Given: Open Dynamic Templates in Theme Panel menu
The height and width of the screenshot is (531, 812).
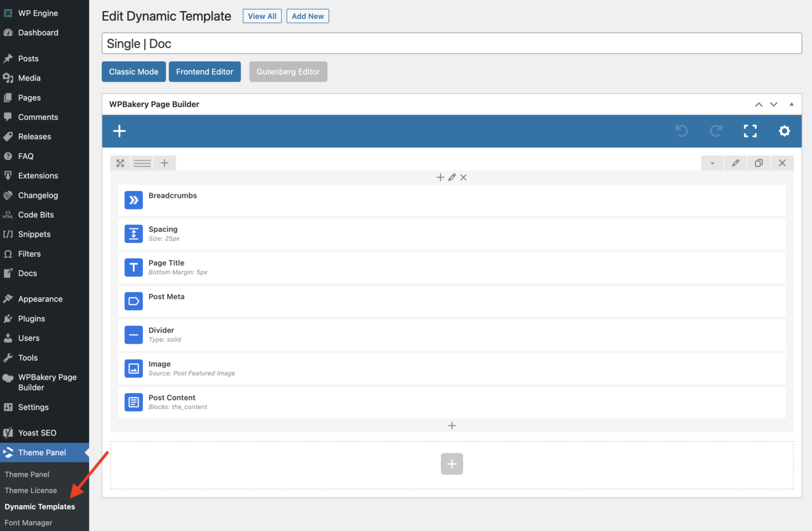Looking at the screenshot, I should pos(39,507).
